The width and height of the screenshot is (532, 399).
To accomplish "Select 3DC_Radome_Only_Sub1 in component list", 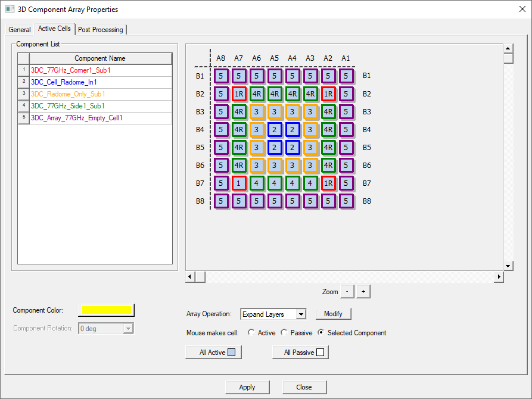I will (x=101, y=94).
